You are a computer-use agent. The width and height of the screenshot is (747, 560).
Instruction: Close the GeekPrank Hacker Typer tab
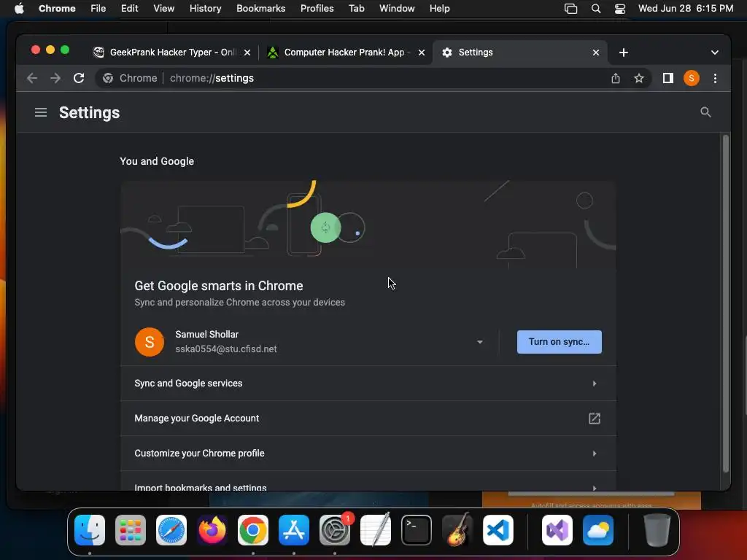point(247,52)
